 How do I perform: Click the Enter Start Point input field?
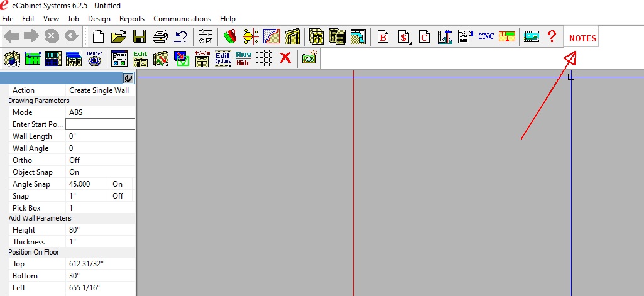(101, 124)
